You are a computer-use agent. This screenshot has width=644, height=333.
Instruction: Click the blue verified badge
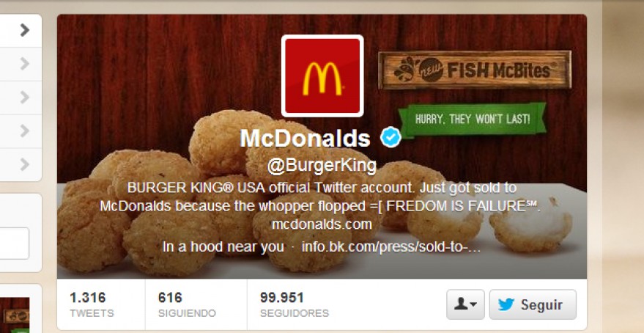coord(391,138)
